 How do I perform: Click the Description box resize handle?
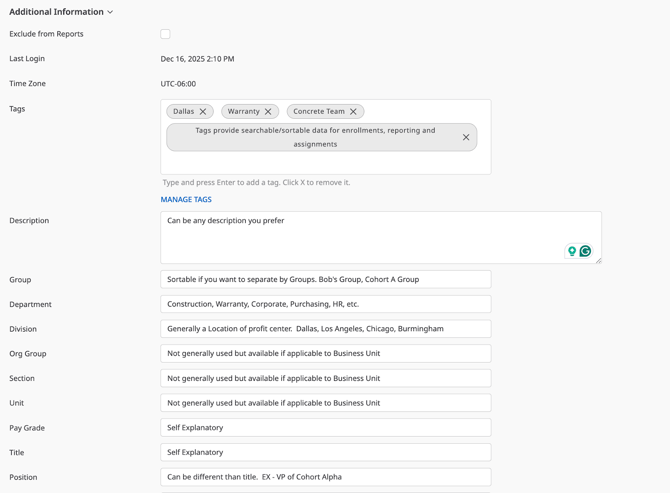click(598, 260)
